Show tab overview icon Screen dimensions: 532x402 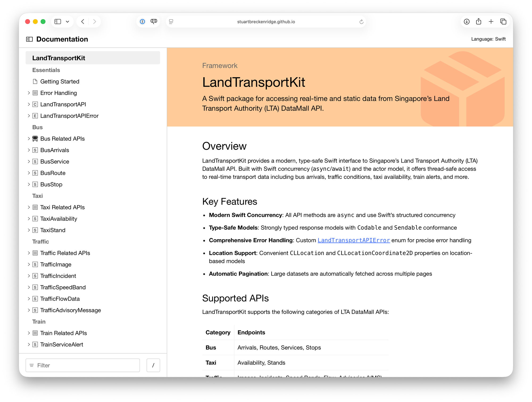pyautogui.click(x=503, y=22)
